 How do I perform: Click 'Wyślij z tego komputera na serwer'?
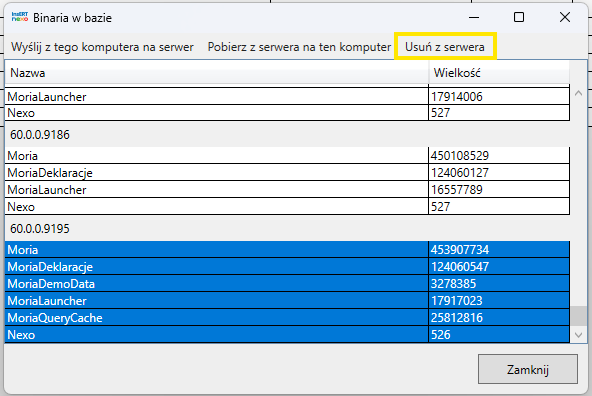click(102, 47)
